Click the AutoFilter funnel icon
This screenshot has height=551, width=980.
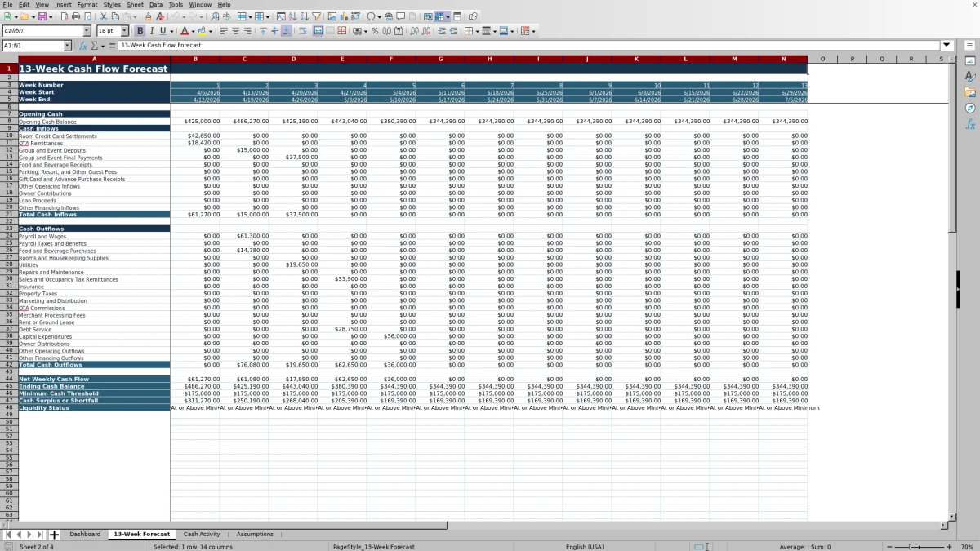coord(316,16)
